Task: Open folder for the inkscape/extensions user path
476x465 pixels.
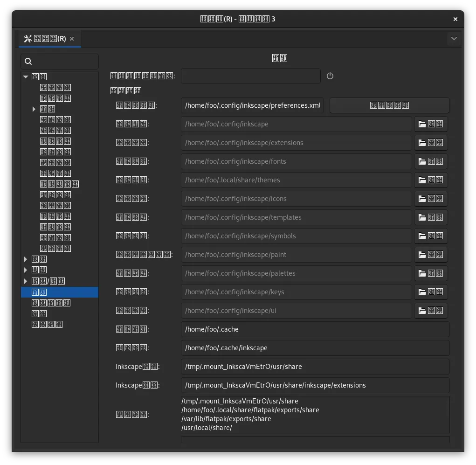Action: click(x=431, y=143)
